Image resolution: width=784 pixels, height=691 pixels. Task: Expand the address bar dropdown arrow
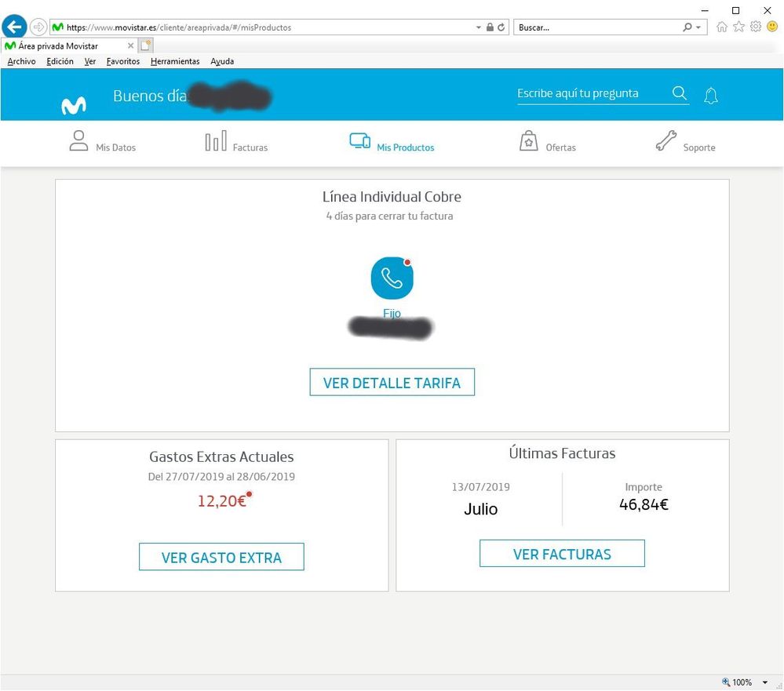coord(479,27)
